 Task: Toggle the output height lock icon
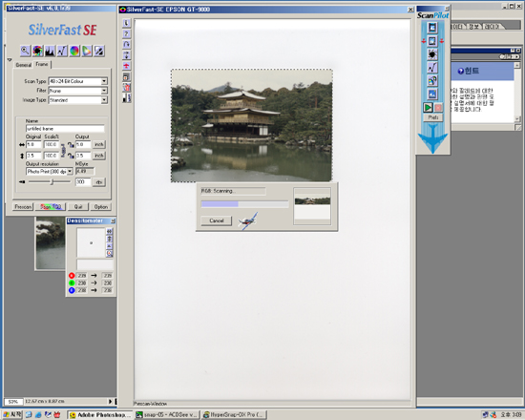71,156
